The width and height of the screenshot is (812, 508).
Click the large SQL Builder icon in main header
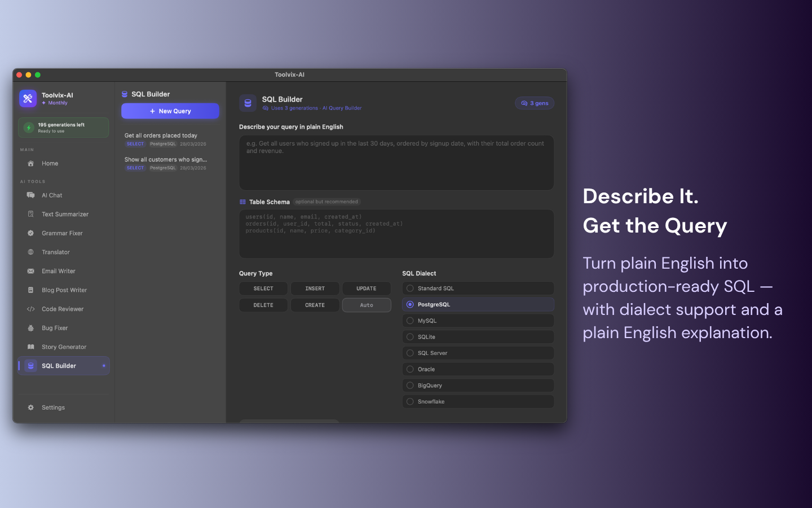[x=248, y=103]
